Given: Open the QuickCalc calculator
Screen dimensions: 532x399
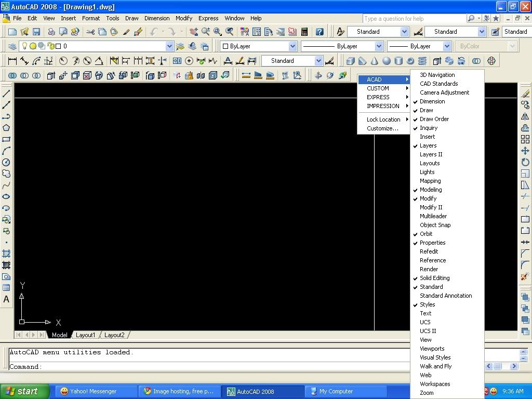Looking at the screenshot, I should tap(304, 32).
